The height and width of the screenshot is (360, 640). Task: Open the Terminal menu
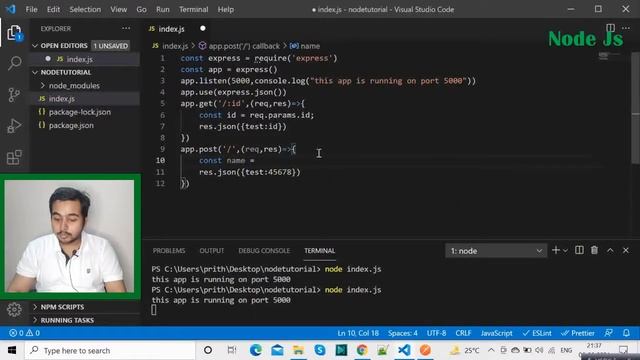193,9
